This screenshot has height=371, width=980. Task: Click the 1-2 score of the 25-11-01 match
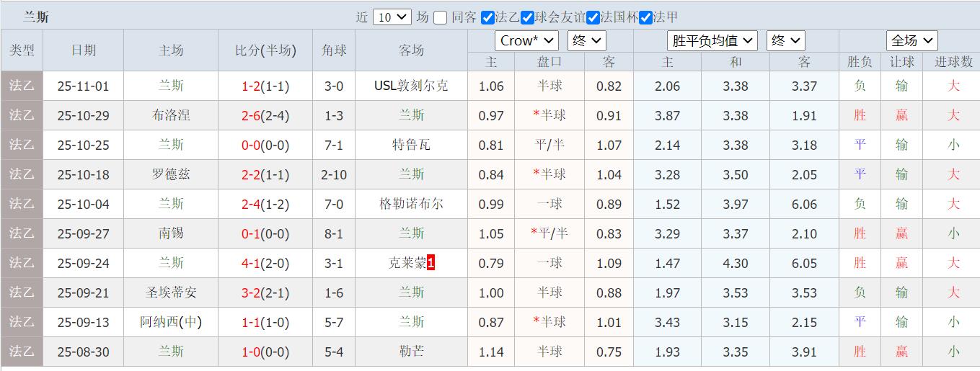click(x=251, y=86)
